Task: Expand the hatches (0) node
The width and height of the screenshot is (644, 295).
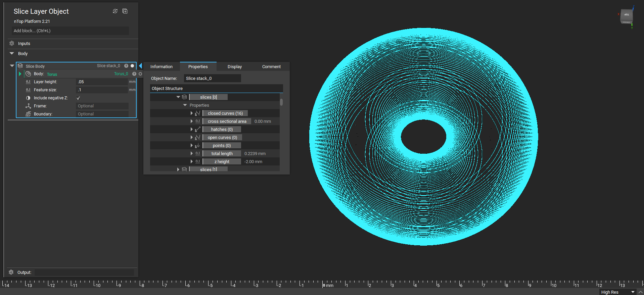Action: [x=192, y=129]
